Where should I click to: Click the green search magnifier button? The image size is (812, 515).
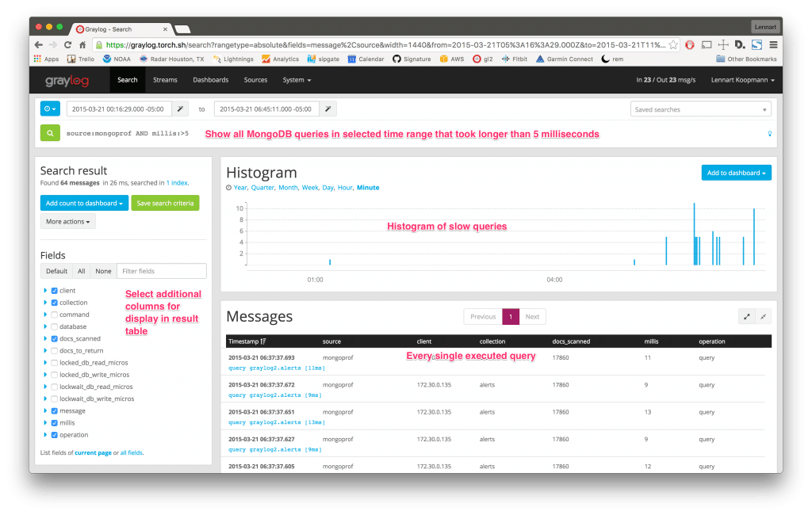point(50,133)
